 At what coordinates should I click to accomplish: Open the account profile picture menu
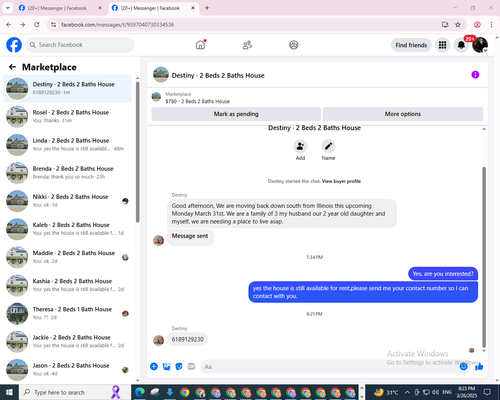(480, 45)
